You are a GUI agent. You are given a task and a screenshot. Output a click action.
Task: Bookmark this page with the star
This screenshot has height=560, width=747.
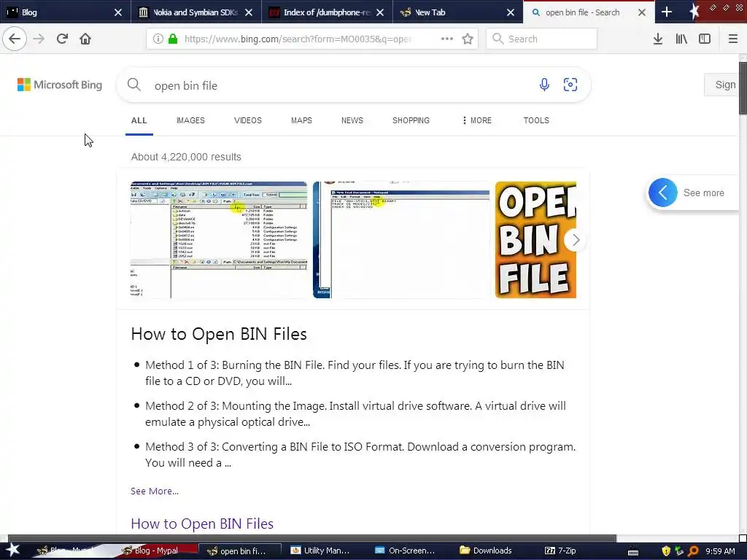(x=468, y=39)
